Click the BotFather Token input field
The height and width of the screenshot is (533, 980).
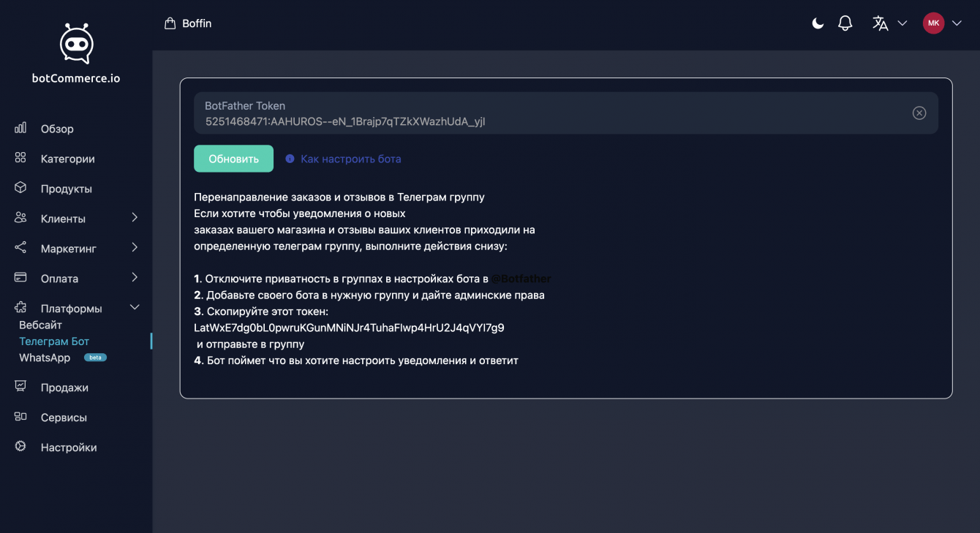(566, 113)
